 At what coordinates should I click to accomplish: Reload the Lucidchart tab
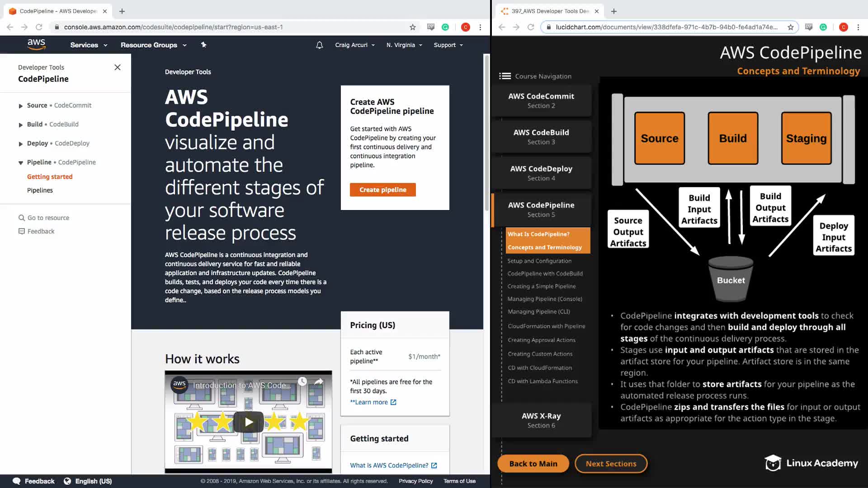tap(531, 27)
